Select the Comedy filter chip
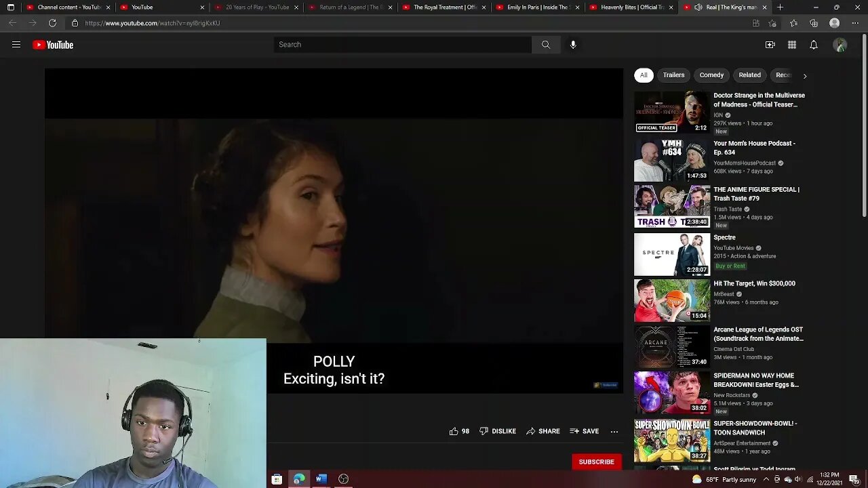 pyautogui.click(x=711, y=75)
